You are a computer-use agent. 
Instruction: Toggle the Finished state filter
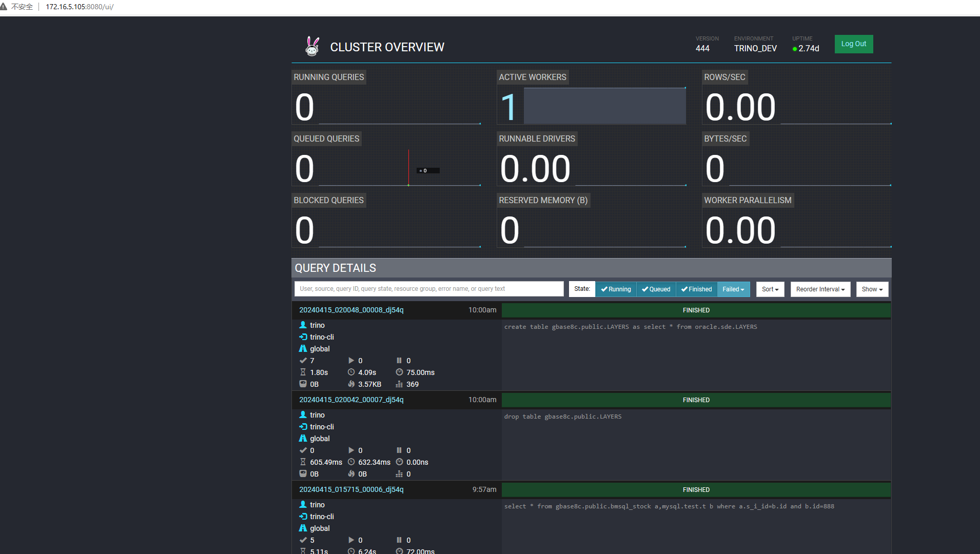tap(696, 289)
